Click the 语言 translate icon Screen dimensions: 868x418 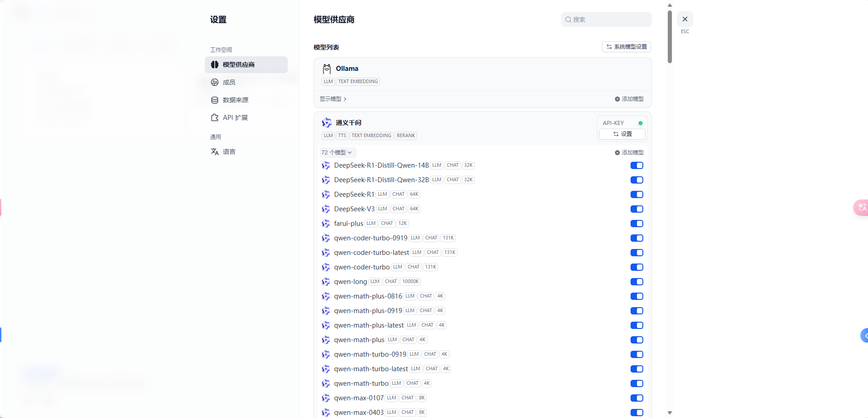215,152
